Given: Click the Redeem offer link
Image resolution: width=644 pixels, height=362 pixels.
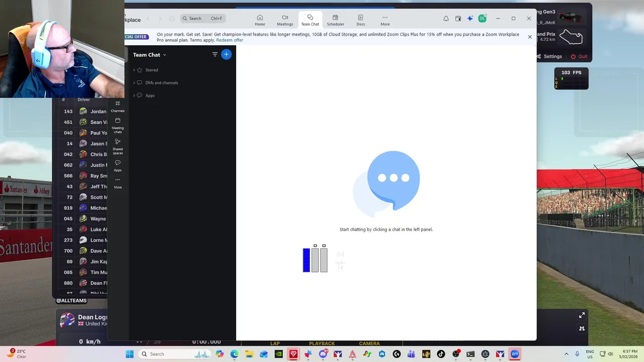Looking at the screenshot, I should click(229, 40).
